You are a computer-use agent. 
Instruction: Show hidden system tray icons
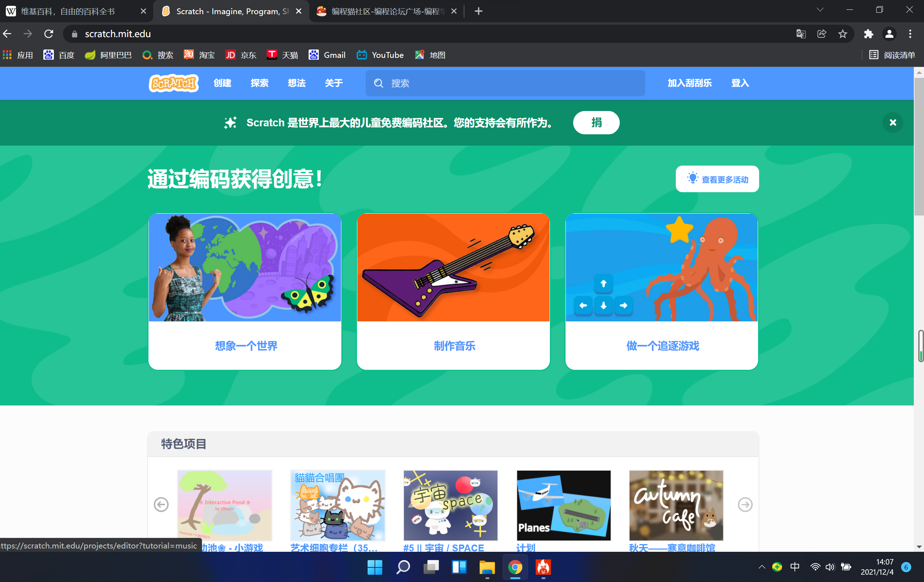click(762, 567)
